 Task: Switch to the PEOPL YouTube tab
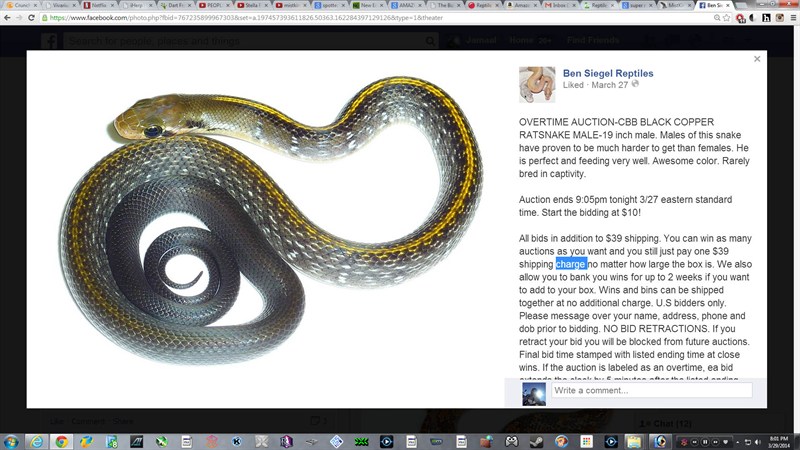tap(214, 5)
